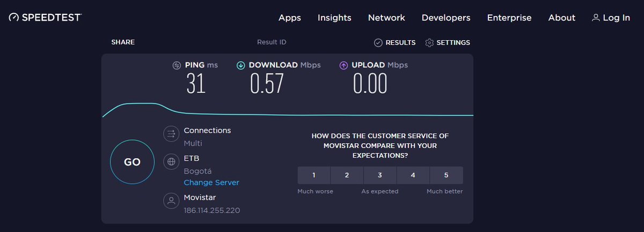644x232 pixels.
Task: Rate Movistar customer service 1
Action: tap(314, 175)
